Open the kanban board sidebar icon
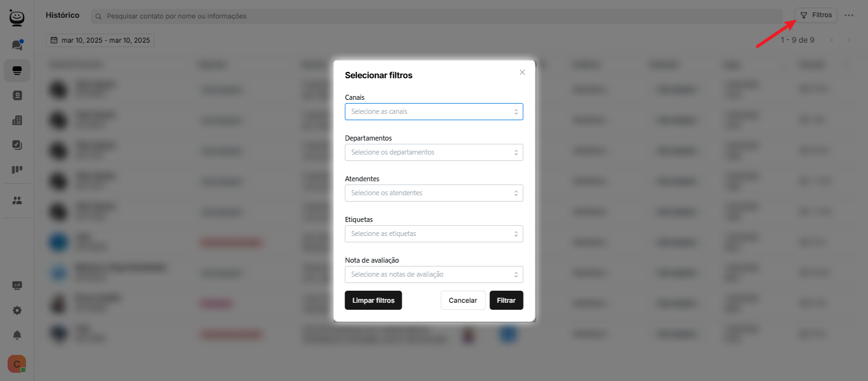Image resolution: width=868 pixels, height=381 pixels. (x=17, y=170)
